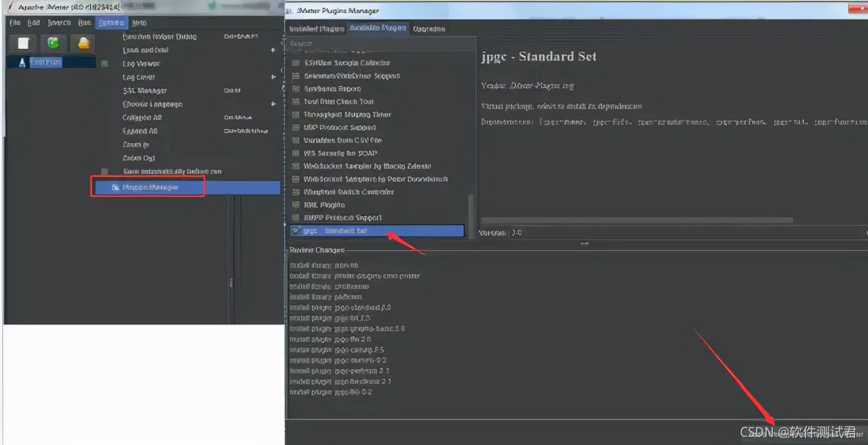Open the Help menu in JMeter
Screen dimensions: 868x445
click(x=139, y=22)
